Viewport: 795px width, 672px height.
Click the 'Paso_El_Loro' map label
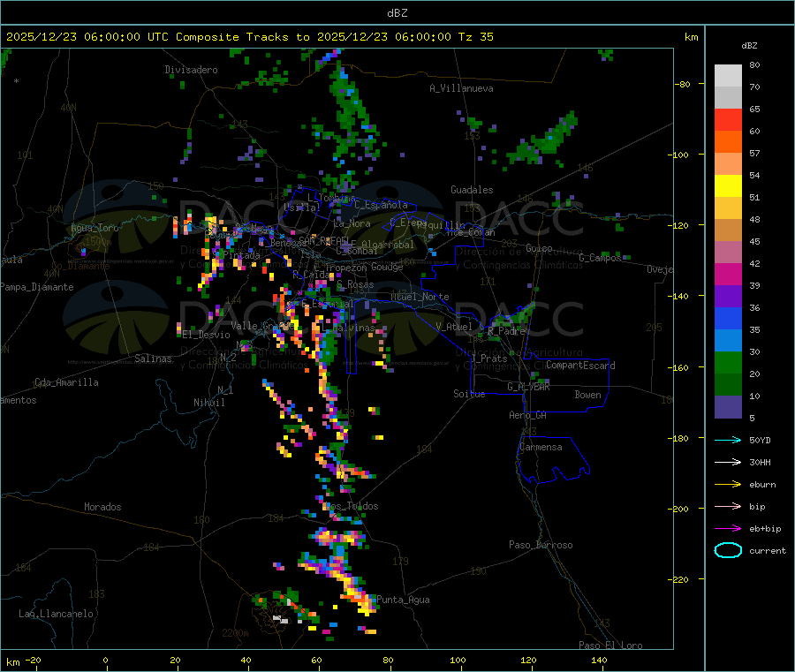coord(610,646)
